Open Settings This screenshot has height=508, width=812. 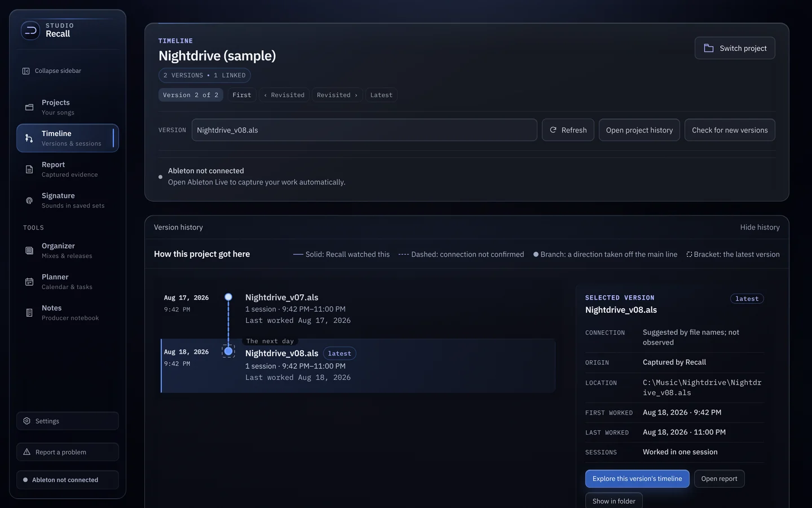click(x=68, y=421)
